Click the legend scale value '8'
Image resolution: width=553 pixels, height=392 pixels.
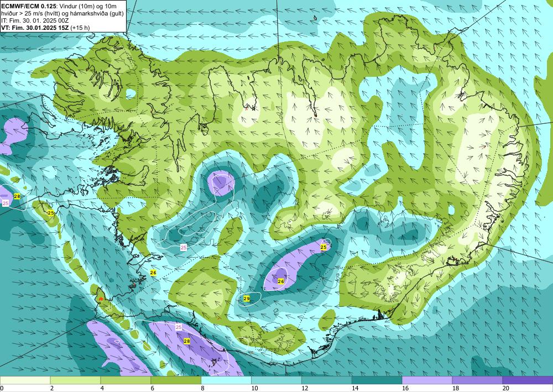click(x=203, y=388)
